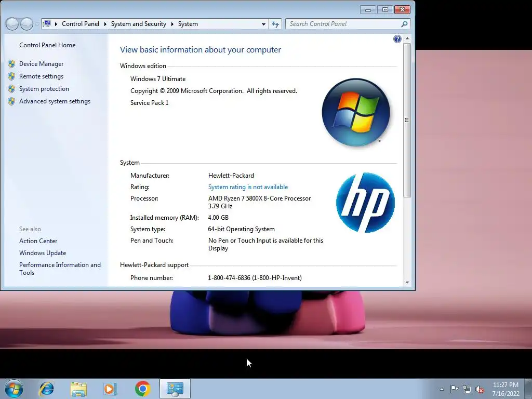The image size is (532, 399).
Task: Expand the chevron after Control Panel breadcrumb
Action: point(105,24)
